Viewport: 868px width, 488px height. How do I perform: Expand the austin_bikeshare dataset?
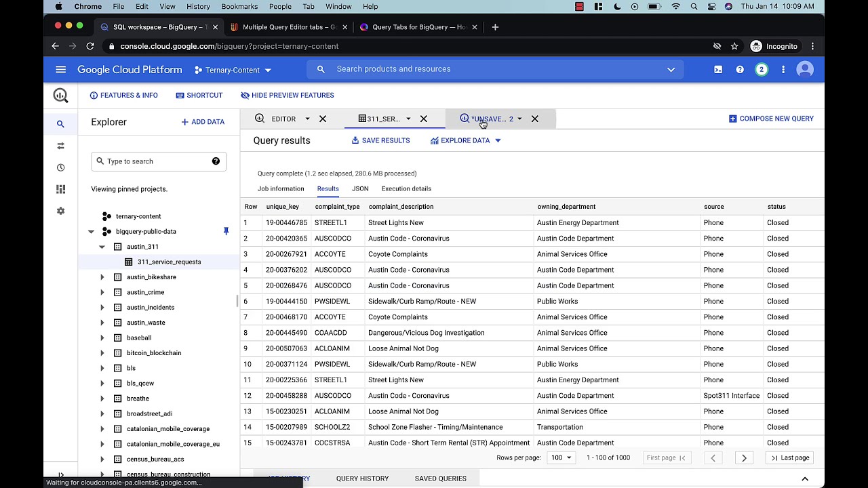point(102,277)
